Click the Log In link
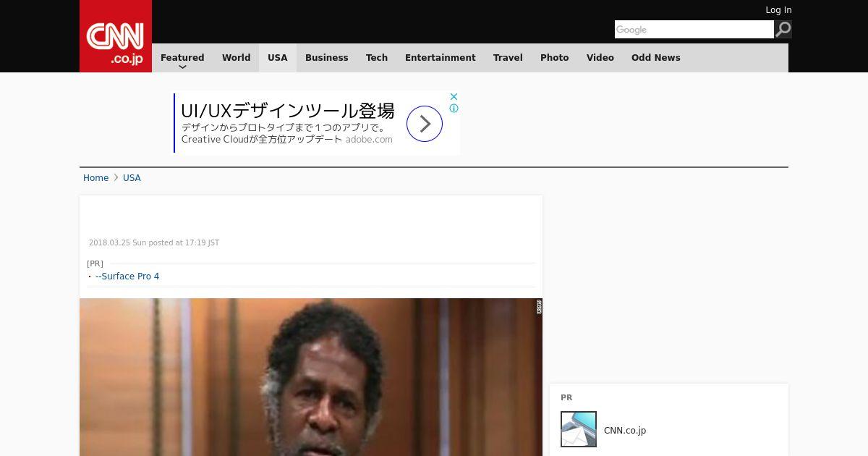Screen dimensions: 868x456 (x=778, y=10)
